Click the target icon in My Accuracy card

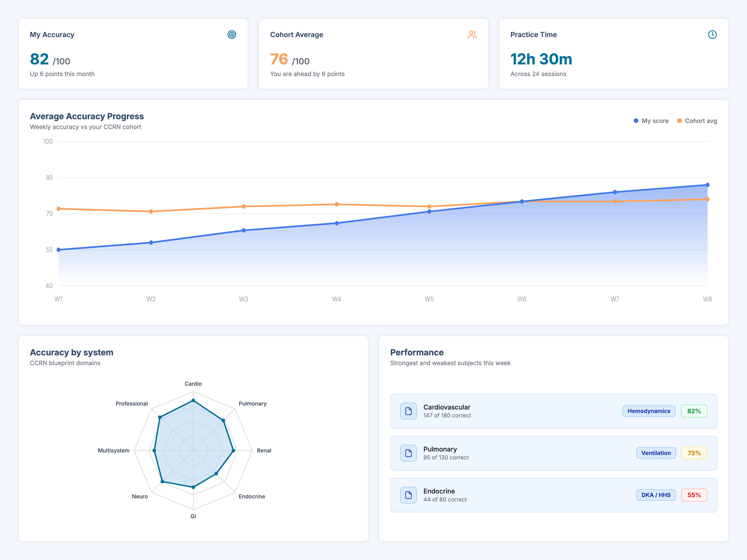point(232,35)
